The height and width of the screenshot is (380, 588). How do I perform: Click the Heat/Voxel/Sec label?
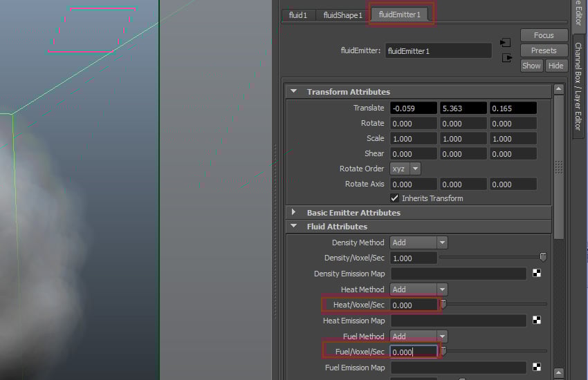coord(358,305)
